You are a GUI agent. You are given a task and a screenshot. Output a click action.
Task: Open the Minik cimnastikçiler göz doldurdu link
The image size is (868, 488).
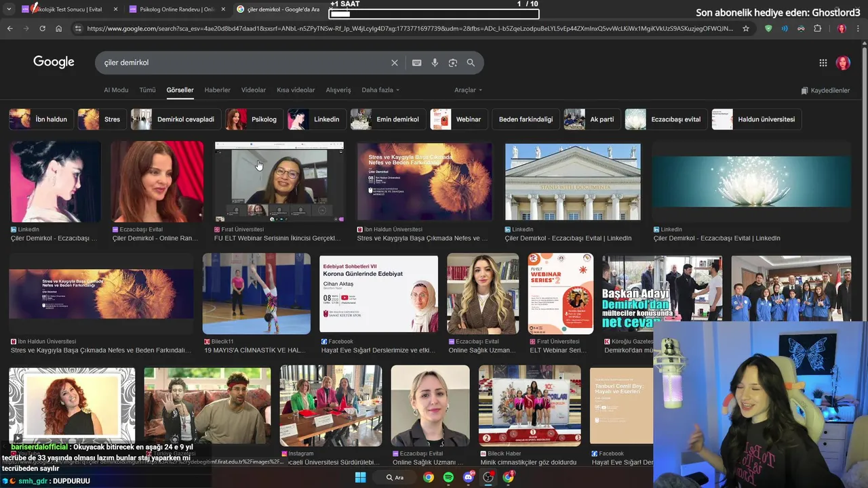point(528,462)
